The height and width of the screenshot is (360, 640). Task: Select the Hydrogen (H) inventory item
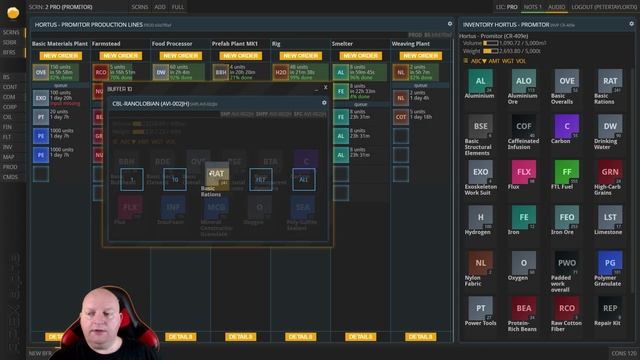(480, 217)
